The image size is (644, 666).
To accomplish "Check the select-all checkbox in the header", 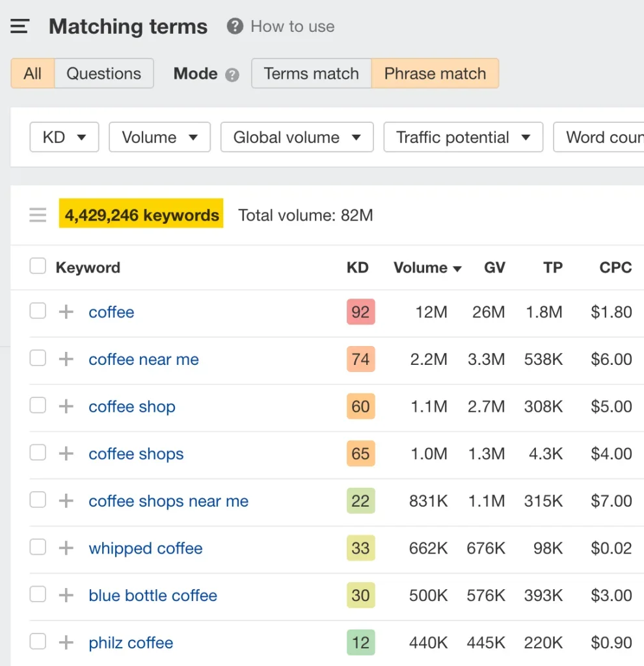I will pyautogui.click(x=37, y=265).
